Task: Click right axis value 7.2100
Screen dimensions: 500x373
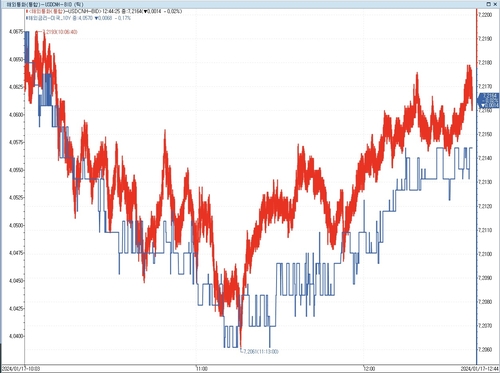Action: coord(485,254)
